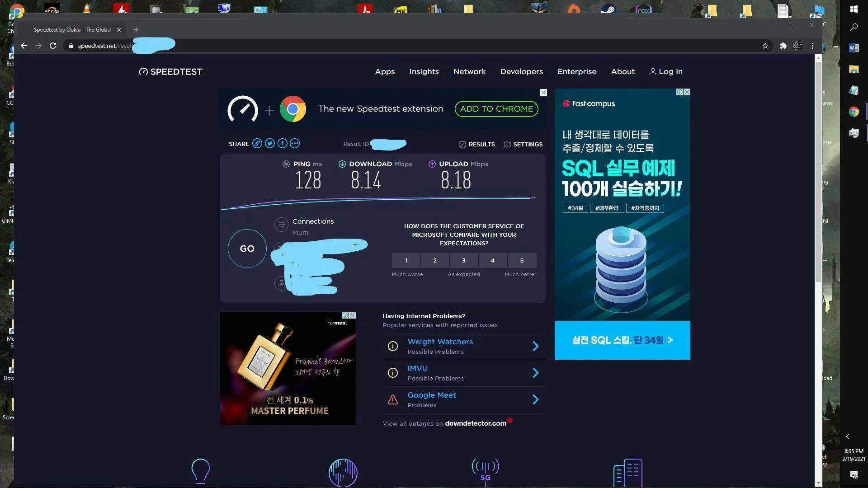Open more share options ellipsis icon

295,143
